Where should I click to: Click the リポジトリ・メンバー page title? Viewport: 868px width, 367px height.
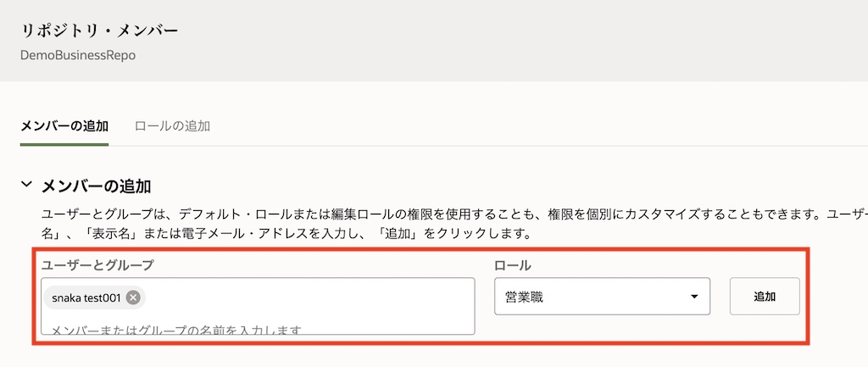pyautogui.click(x=99, y=31)
